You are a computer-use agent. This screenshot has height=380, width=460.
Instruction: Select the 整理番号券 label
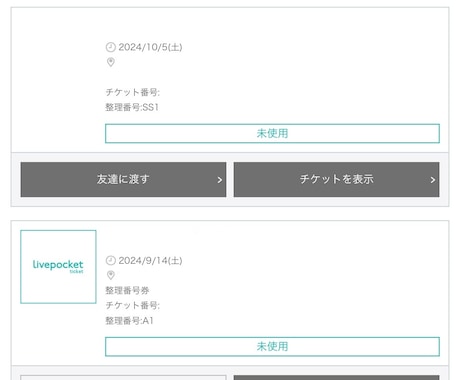[x=127, y=290]
